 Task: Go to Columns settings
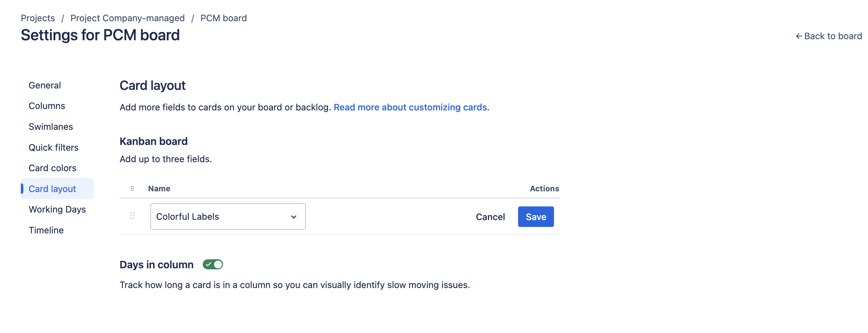point(47,106)
